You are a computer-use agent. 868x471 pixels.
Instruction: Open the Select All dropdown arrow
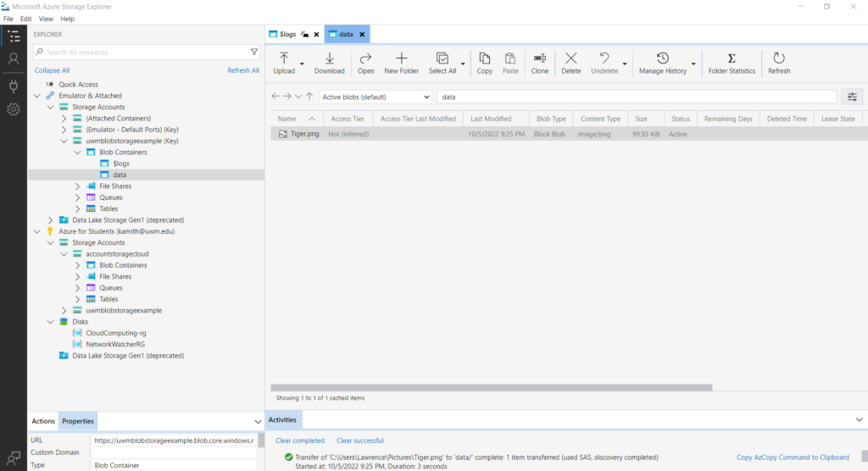point(463,64)
